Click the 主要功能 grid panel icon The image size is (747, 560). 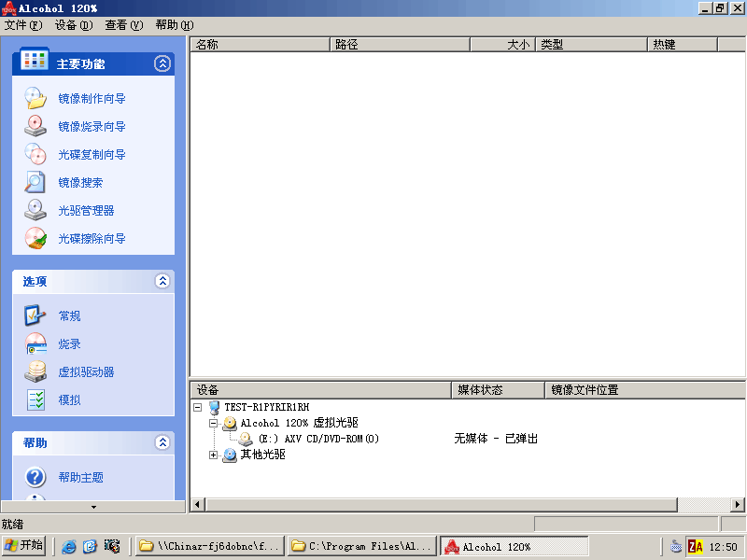(x=34, y=59)
